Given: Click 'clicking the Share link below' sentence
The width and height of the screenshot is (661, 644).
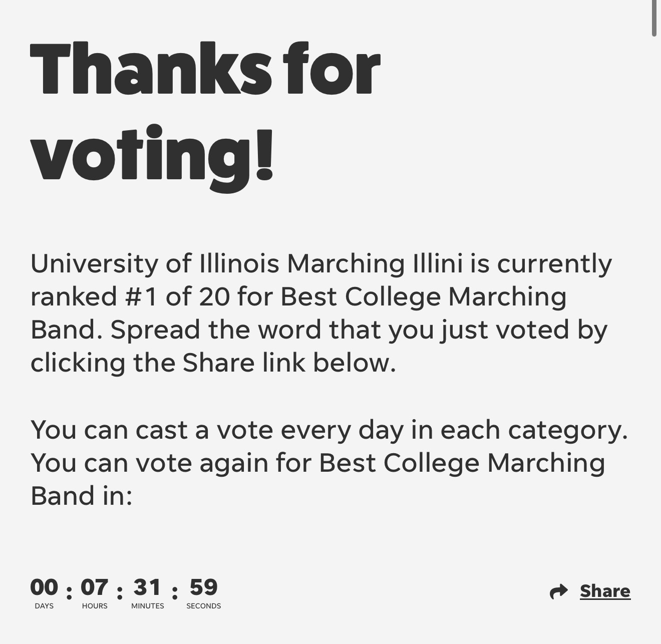Looking at the screenshot, I should click(213, 363).
